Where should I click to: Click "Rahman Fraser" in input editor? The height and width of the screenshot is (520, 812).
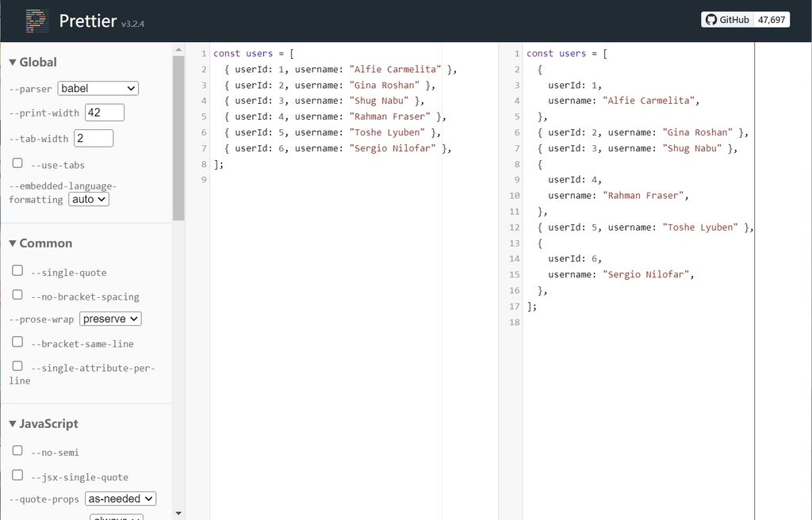[390, 117]
